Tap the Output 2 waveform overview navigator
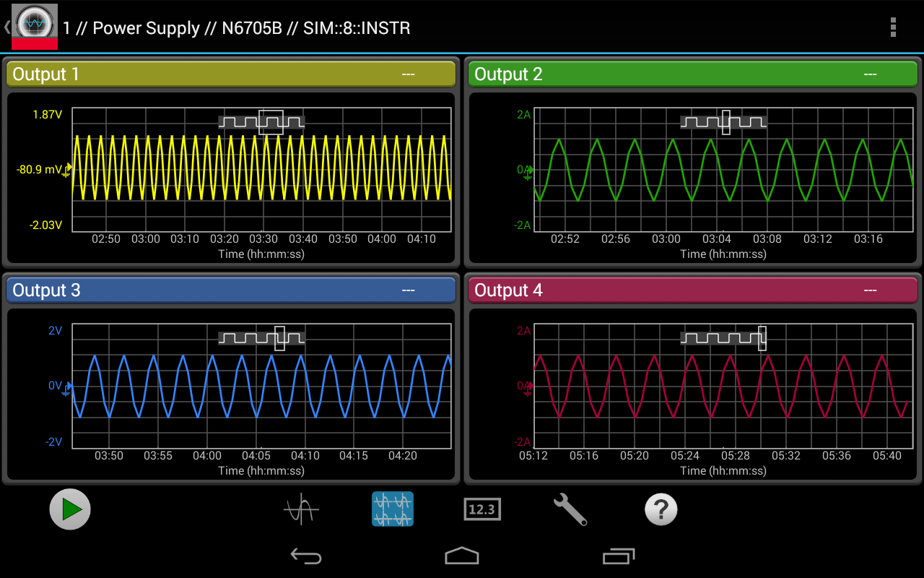 [x=723, y=122]
